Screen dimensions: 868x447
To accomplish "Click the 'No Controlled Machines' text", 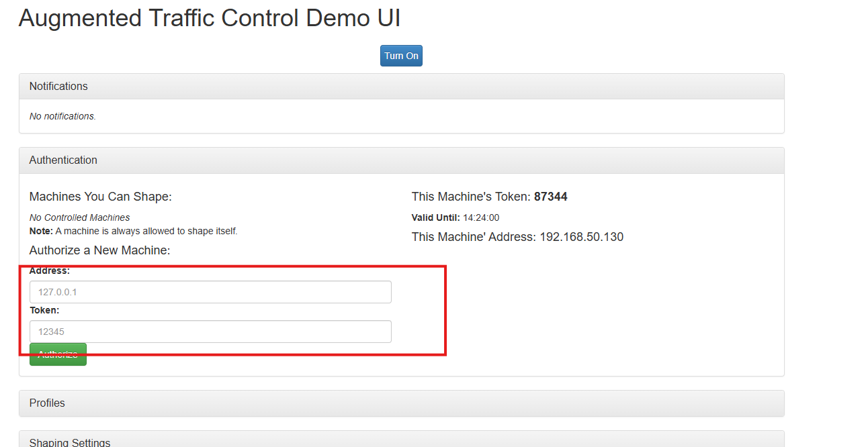I will point(79,217).
